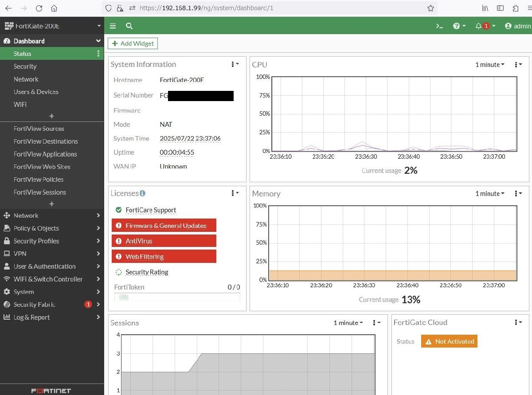The width and height of the screenshot is (532, 395).
Task: Click the browser back arrow
Action: [x=8, y=8]
